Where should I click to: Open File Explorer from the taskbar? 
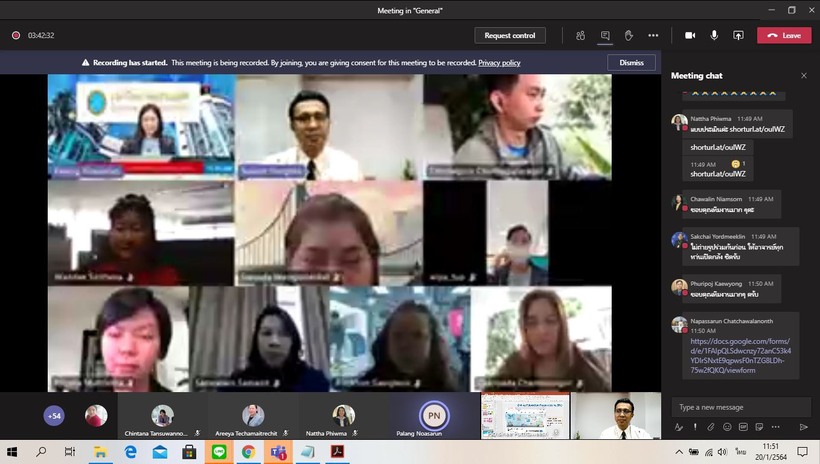(x=100, y=451)
